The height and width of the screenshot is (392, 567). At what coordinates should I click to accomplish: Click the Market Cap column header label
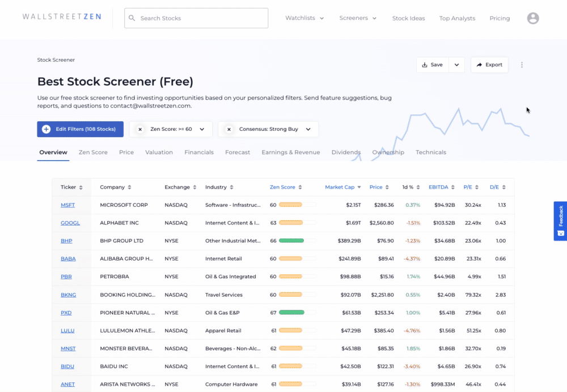[x=340, y=187]
